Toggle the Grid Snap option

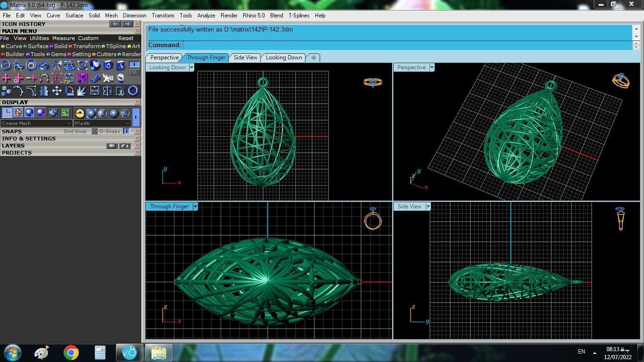pos(75,132)
